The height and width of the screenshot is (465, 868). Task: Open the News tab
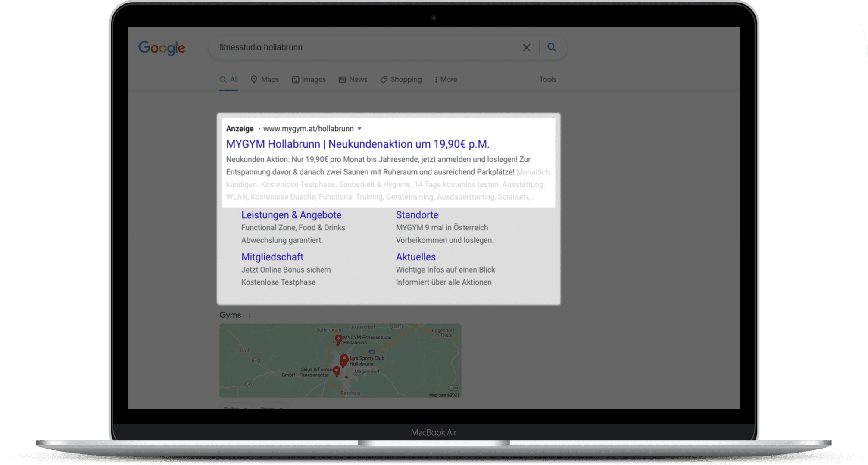coord(353,79)
